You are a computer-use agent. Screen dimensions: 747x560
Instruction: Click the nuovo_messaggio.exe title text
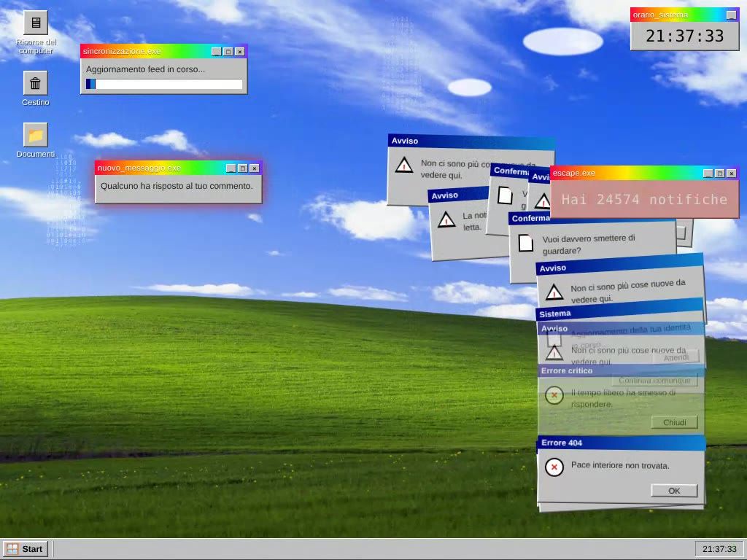(x=139, y=168)
